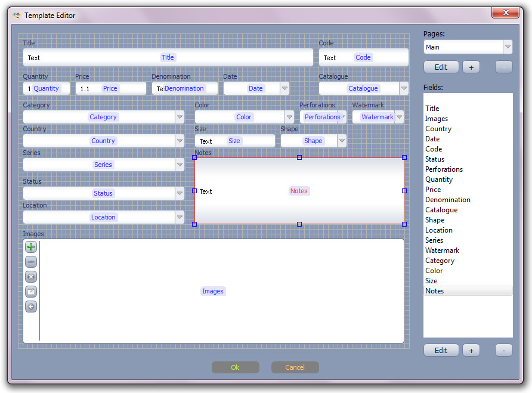
Task: Expand the Country dropdown arrow
Action: pos(180,141)
